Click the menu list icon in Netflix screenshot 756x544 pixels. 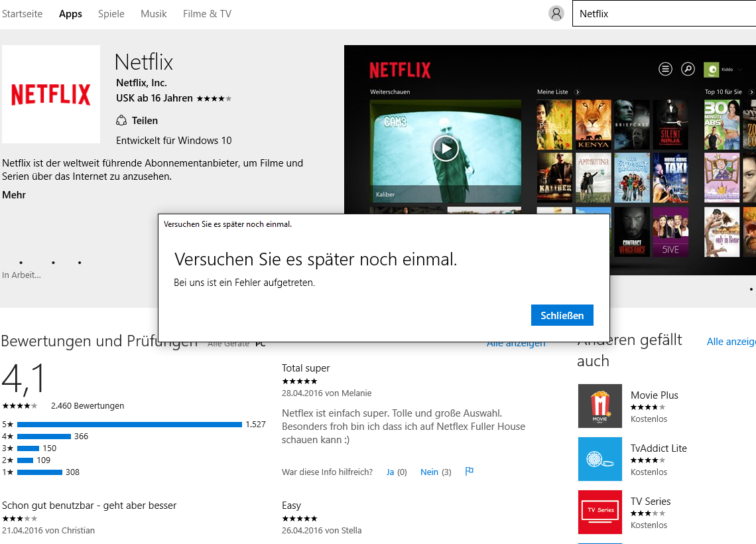click(665, 70)
